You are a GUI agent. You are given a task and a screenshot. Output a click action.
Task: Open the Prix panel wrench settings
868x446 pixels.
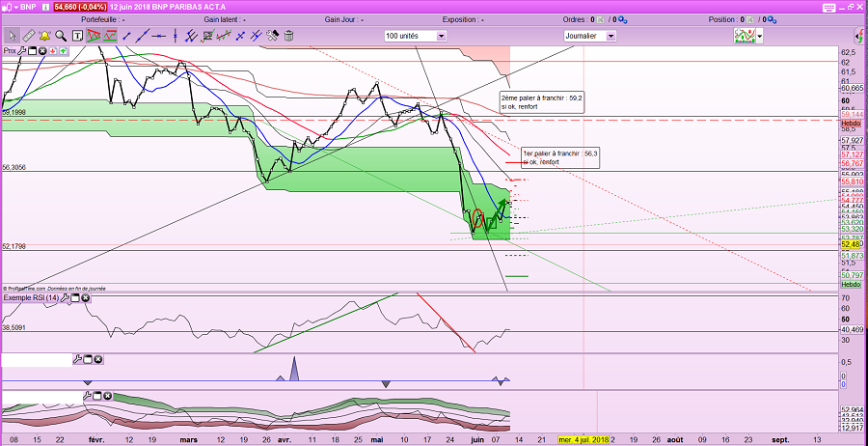click(x=23, y=50)
